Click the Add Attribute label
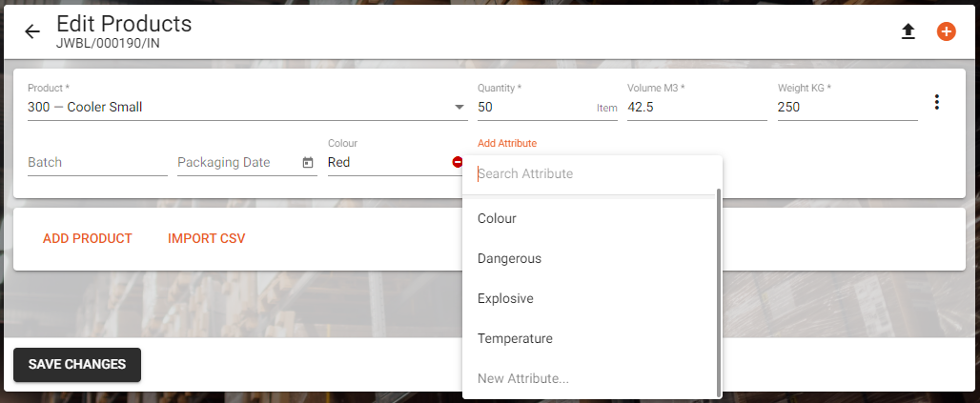The image size is (980, 403). click(x=507, y=143)
